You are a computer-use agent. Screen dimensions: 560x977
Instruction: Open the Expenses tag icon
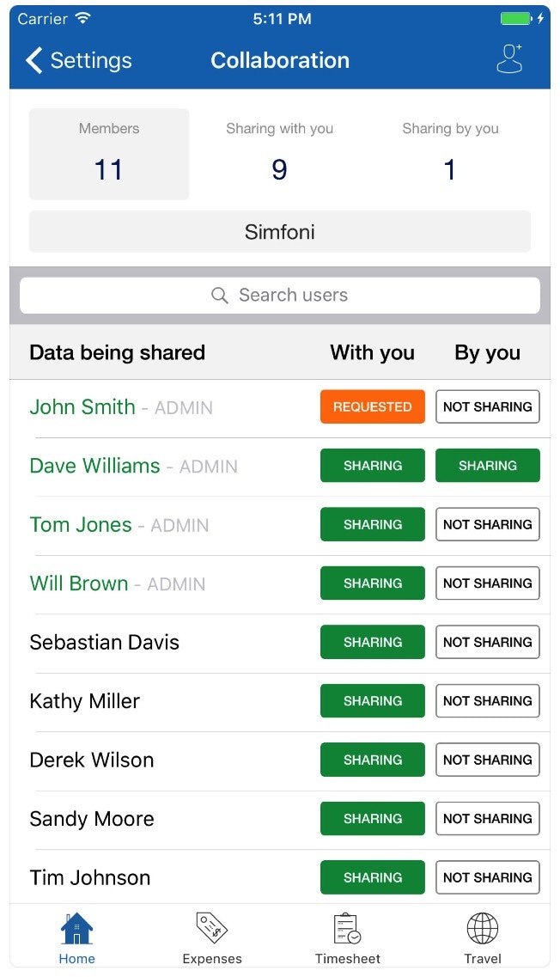pos(211,929)
